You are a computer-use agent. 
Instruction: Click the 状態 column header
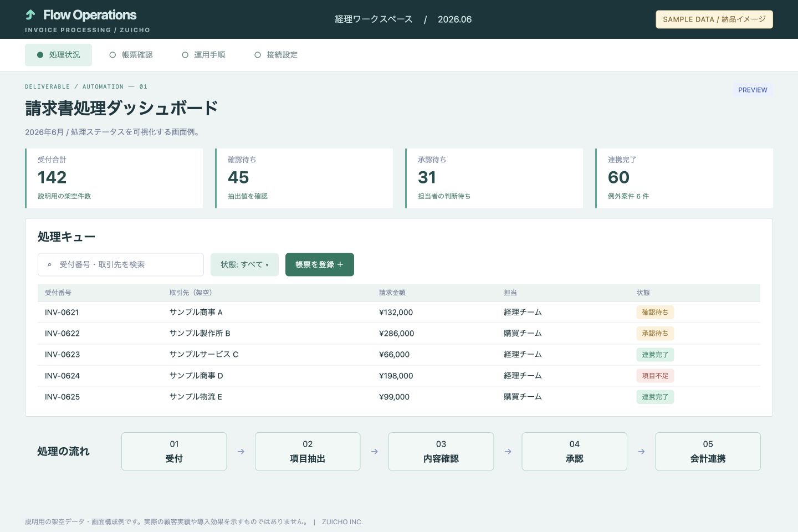[x=643, y=293]
